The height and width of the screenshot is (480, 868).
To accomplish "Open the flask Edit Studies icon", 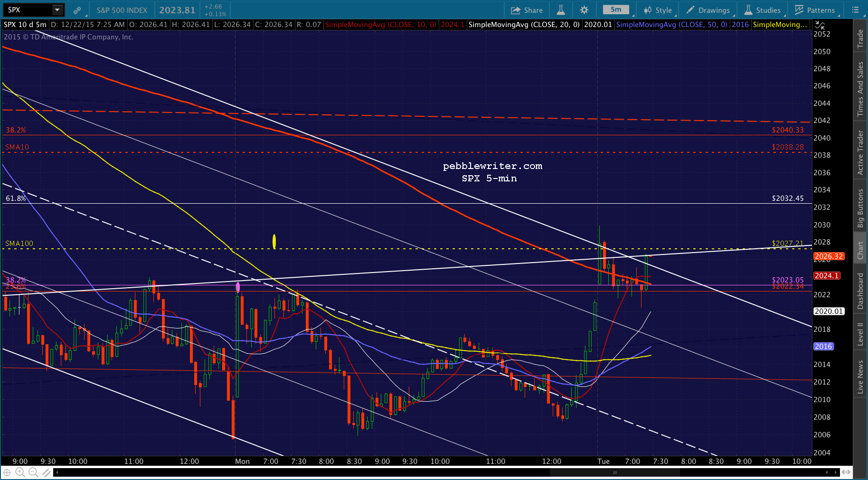I will [x=561, y=10].
